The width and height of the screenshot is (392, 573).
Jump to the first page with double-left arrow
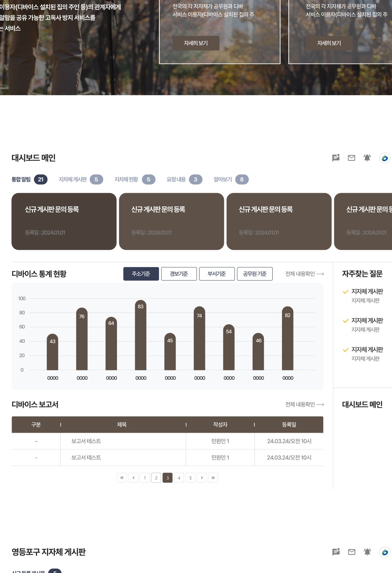pyautogui.click(x=122, y=478)
